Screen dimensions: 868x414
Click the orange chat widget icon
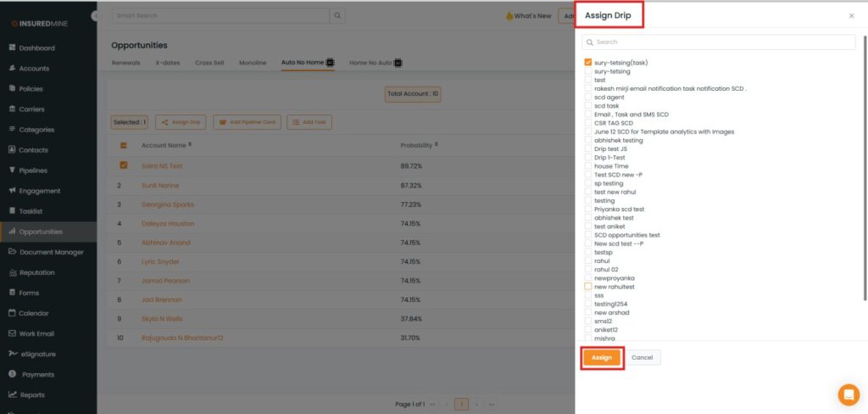[x=848, y=394]
